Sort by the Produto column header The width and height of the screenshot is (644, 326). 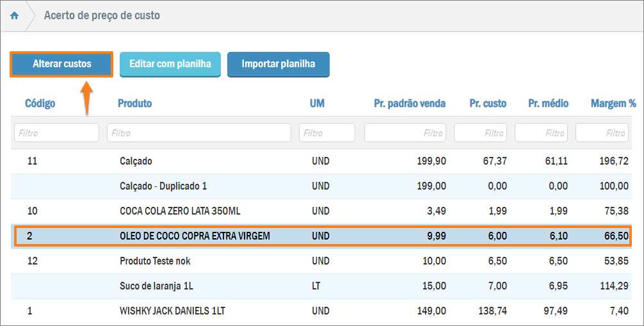[134, 103]
